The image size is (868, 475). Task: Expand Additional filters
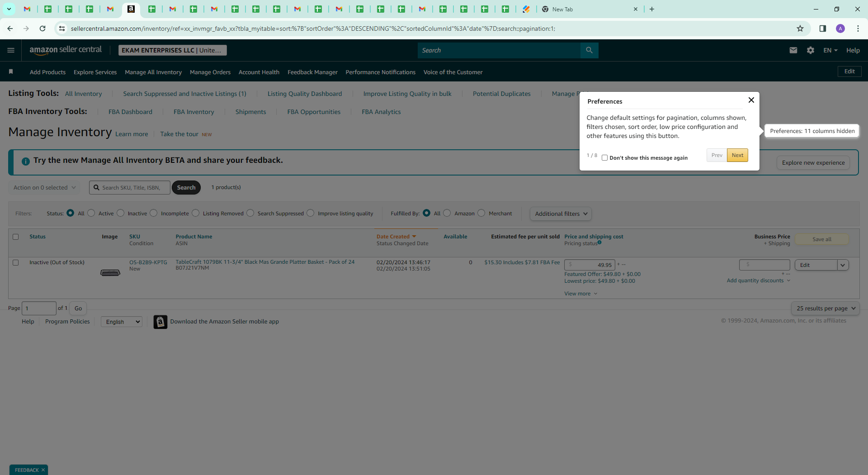(561, 214)
